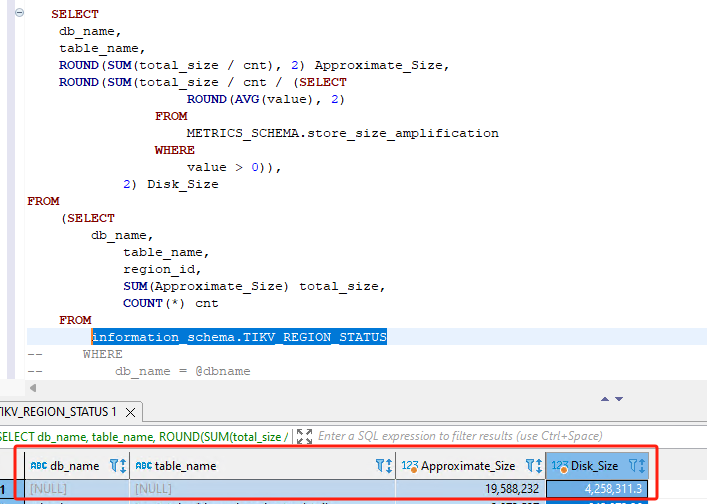This screenshot has width=707, height=504.
Task: Click the db_name column filter icon
Action: pos(116,466)
